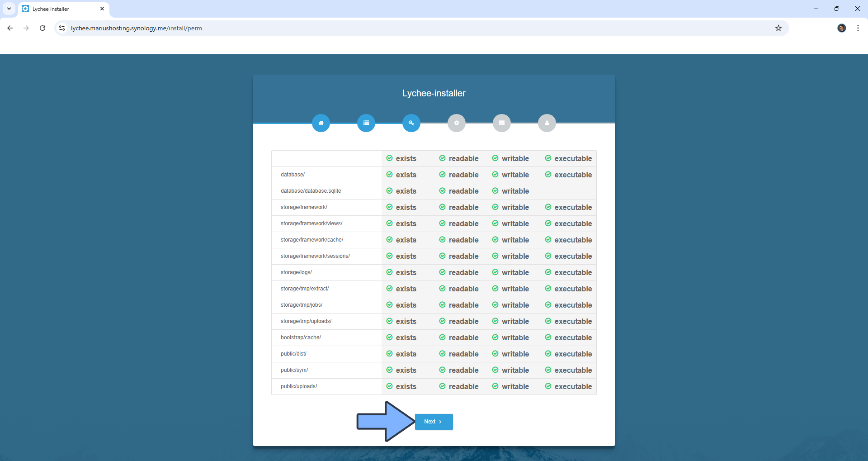Click the storage/framework/cache/ row label

312,240
